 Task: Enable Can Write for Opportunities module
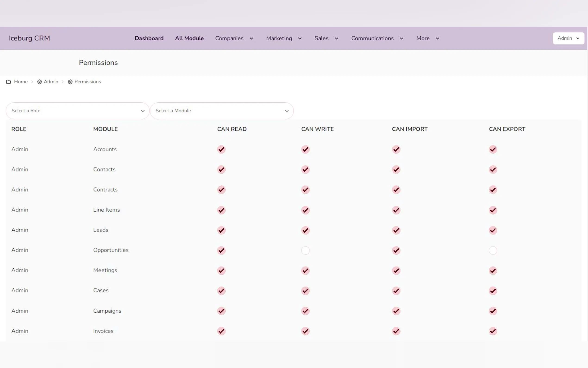coord(305,251)
